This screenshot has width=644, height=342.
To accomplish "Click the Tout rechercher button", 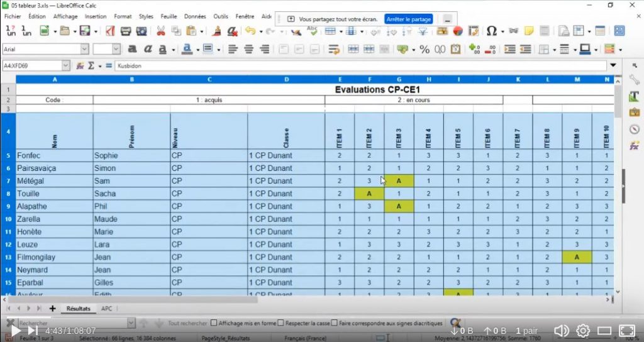I will point(187,323).
